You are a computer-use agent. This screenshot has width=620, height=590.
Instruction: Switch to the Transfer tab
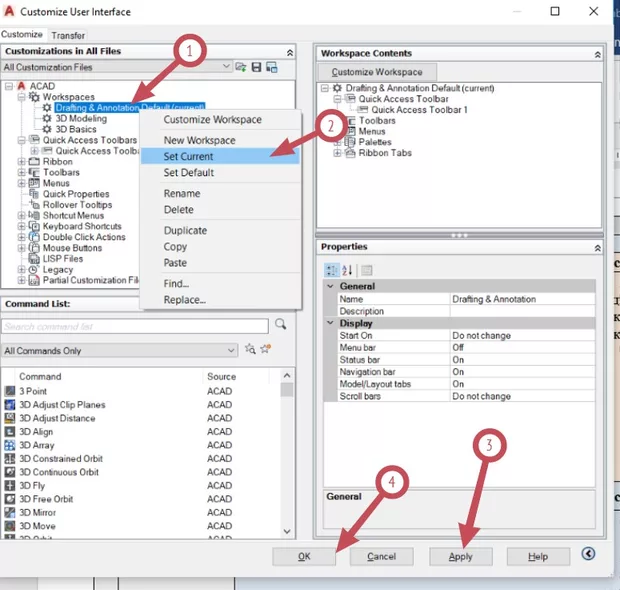pos(68,35)
